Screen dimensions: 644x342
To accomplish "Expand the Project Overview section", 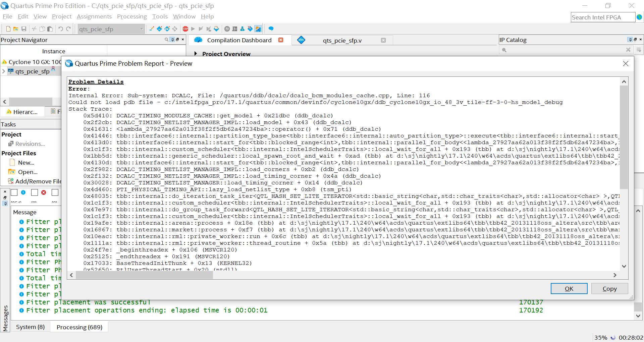I will coord(196,54).
